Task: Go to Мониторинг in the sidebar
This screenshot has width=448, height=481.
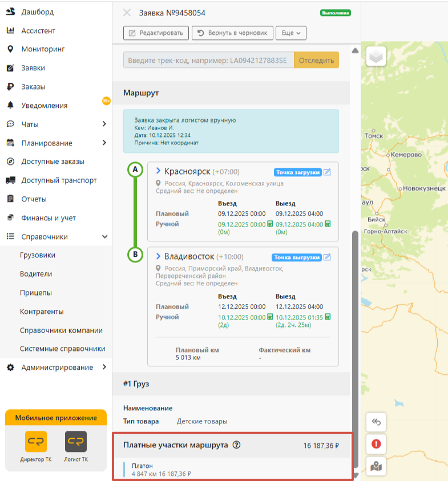Action: tap(43, 49)
